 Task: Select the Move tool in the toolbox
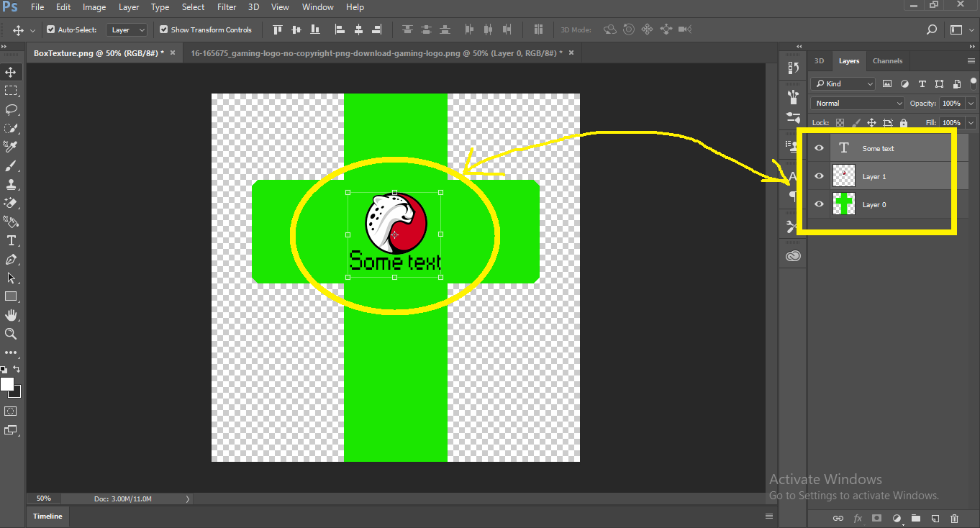11,72
